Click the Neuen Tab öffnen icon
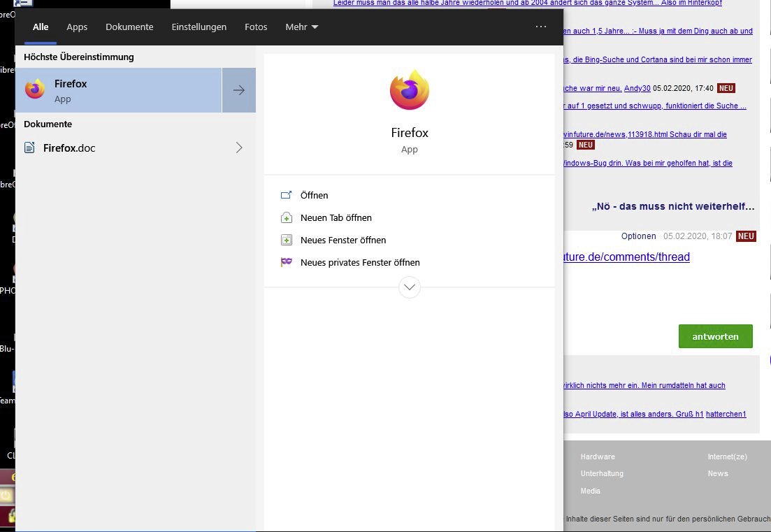This screenshot has width=771, height=532. click(x=286, y=217)
